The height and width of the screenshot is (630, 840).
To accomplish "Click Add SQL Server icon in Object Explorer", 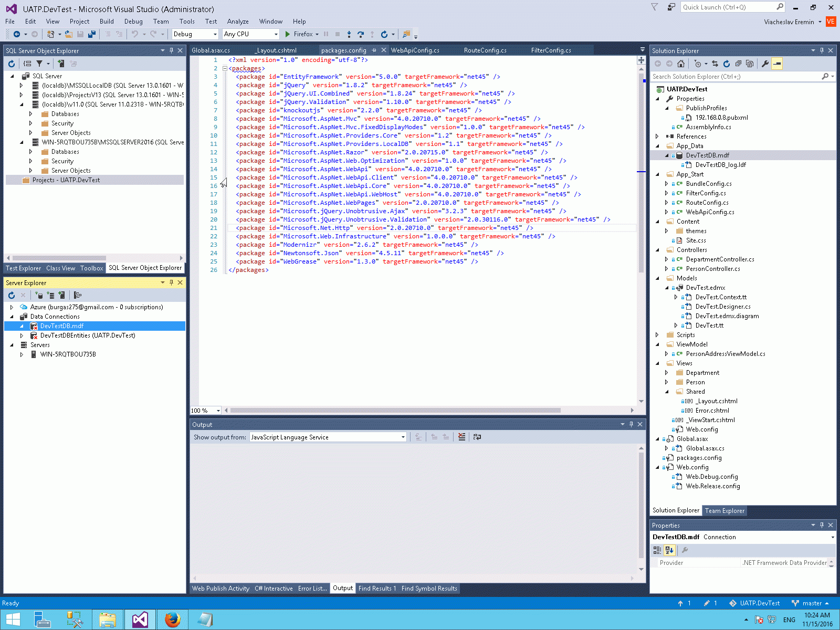I will pos(61,64).
